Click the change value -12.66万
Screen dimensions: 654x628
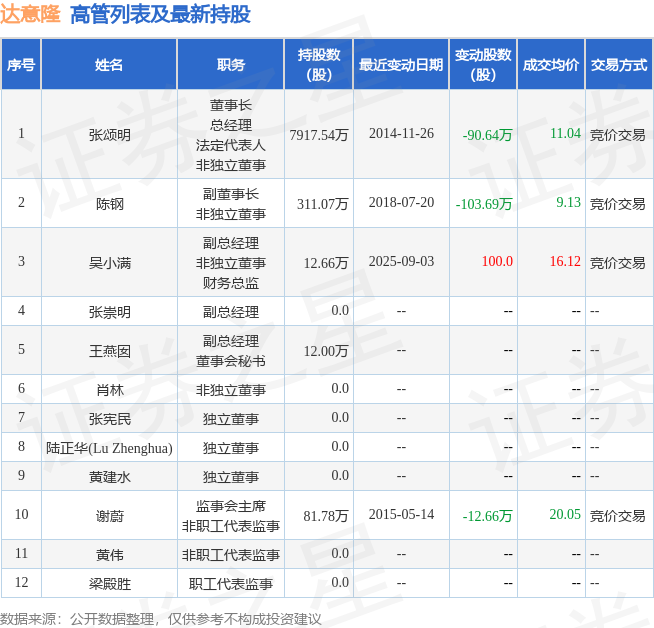[x=487, y=516]
